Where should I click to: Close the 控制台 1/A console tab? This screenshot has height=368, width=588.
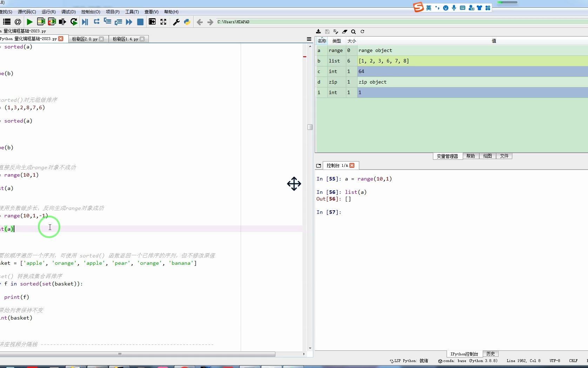point(352,165)
